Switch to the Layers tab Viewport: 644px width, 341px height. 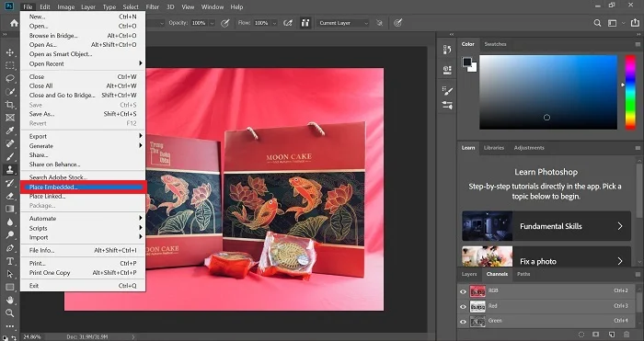pos(469,274)
